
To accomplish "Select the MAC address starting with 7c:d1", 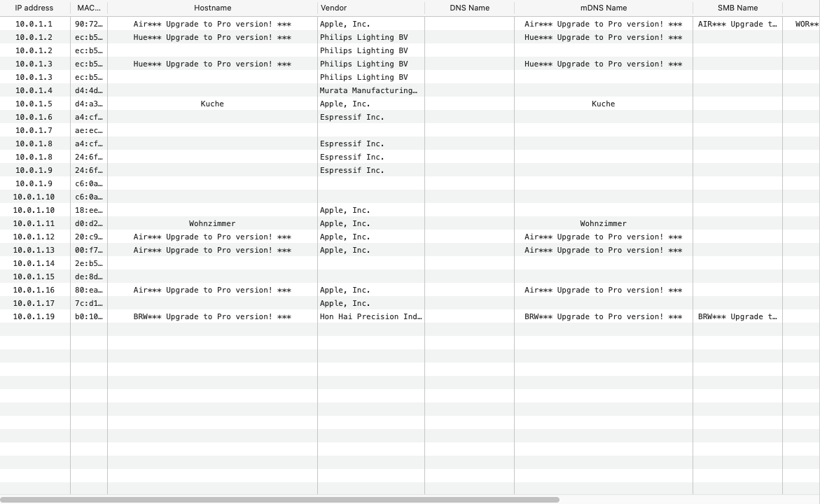I will 89,303.
